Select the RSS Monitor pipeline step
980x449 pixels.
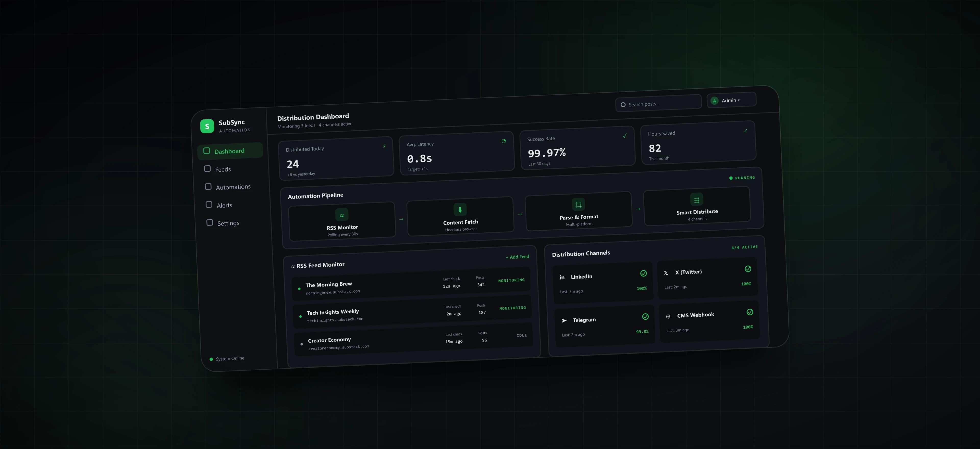[342, 222]
